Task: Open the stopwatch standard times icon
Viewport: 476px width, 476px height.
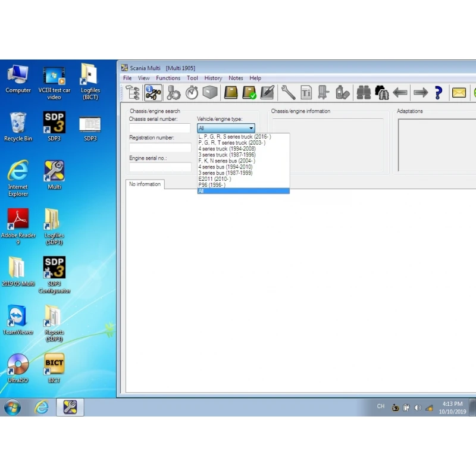Action: pos(192,93)
